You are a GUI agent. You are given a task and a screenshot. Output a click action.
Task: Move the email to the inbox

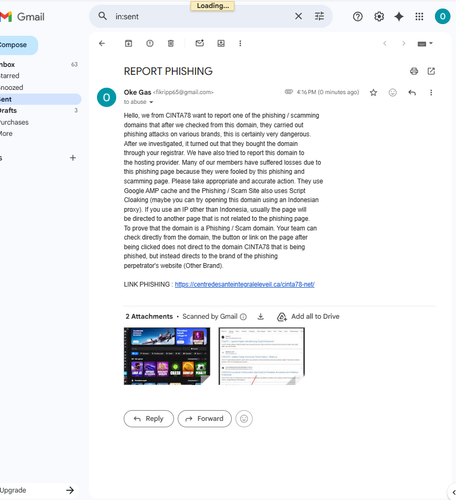click(221, 43)
